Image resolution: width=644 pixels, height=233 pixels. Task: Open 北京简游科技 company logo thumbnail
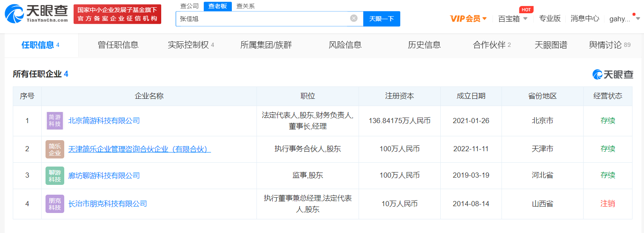pos(55,121)
